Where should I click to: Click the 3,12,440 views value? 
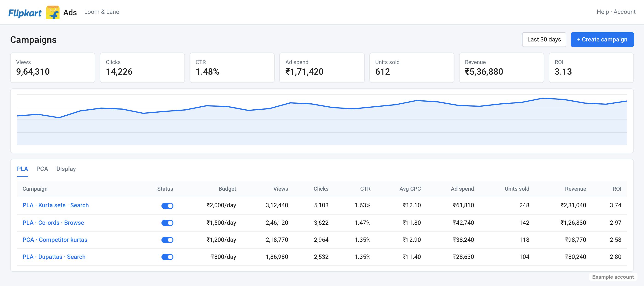coord(277,205)
